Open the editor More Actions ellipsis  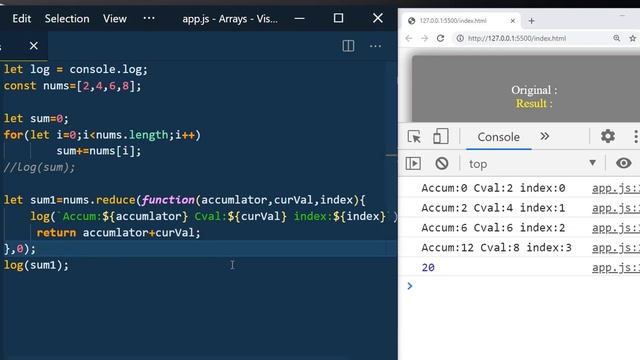coord(376,46)
